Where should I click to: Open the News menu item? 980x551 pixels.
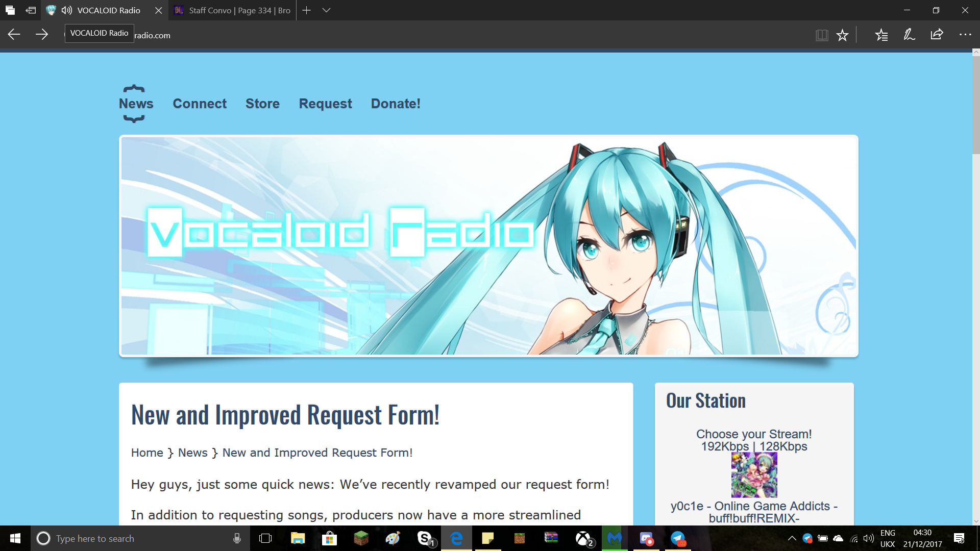[136, 104]
